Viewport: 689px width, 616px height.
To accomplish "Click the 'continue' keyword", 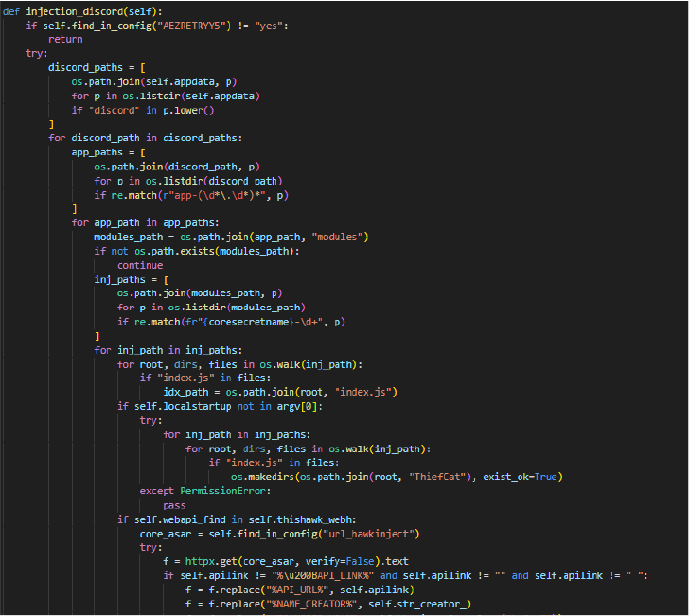I will (x=140, y=265).
